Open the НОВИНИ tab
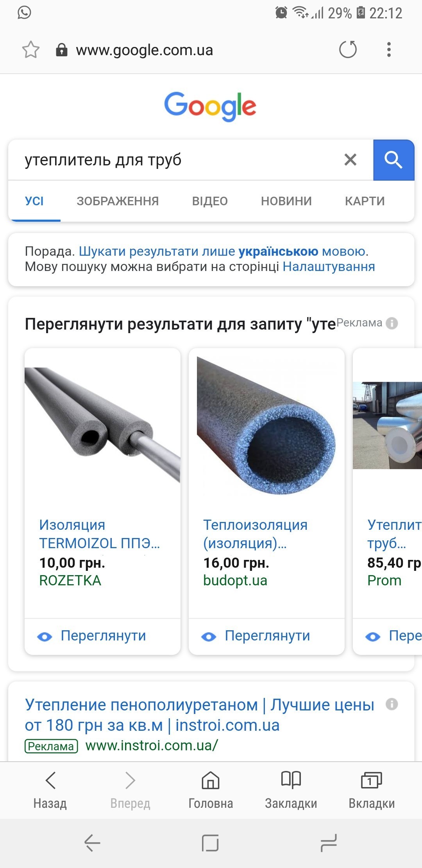The width and height of the screenshot is (422, 868). [286, 201]
